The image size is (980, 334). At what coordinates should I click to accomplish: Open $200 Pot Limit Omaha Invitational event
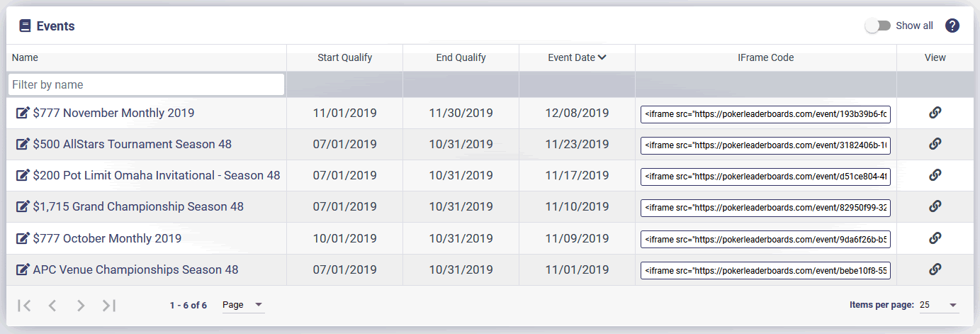[157, 175]
